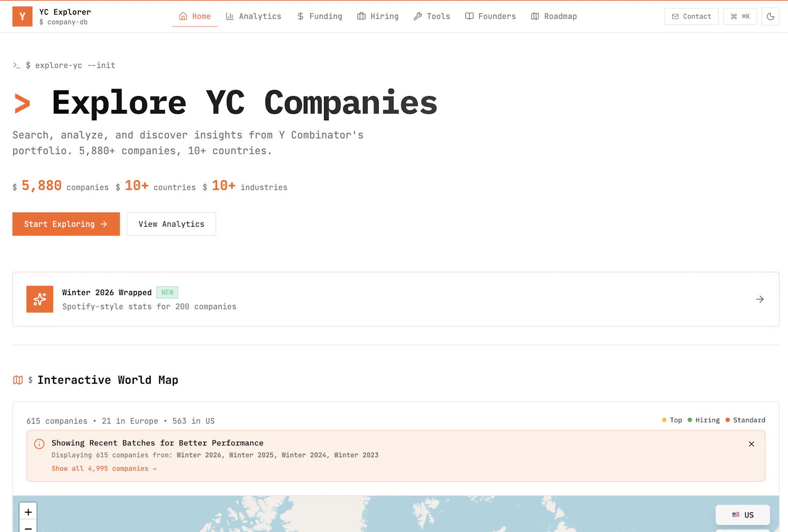Click the $ company-db subtitle
Image resolution: width=788 pixels, height=532 pixels.
tap(64, 22)
